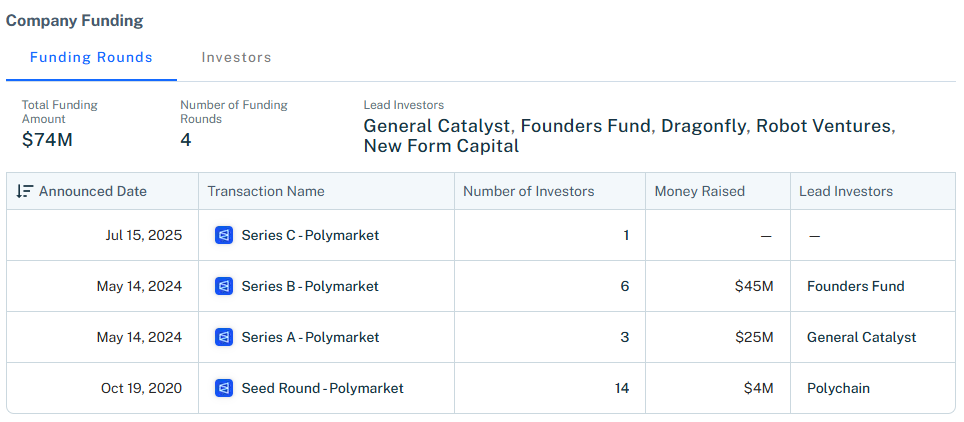Select the Funding Rounds tab

pyautogui.click(x=91, y=57)
